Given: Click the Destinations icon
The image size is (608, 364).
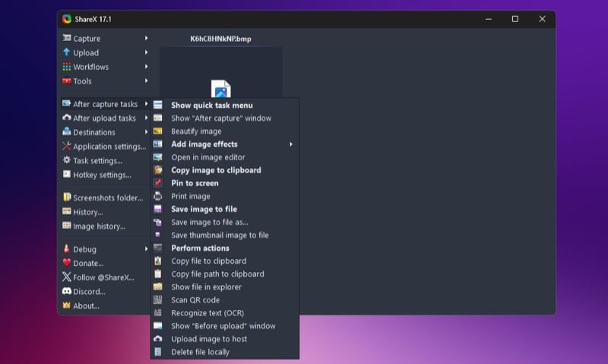Looking at the screenshot, I should [67, 131].
